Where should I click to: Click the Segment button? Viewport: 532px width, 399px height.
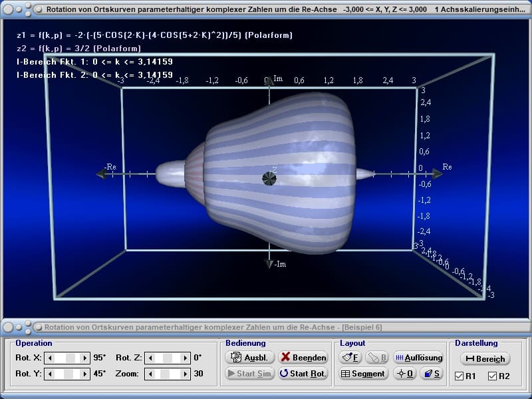coord(363,374)
